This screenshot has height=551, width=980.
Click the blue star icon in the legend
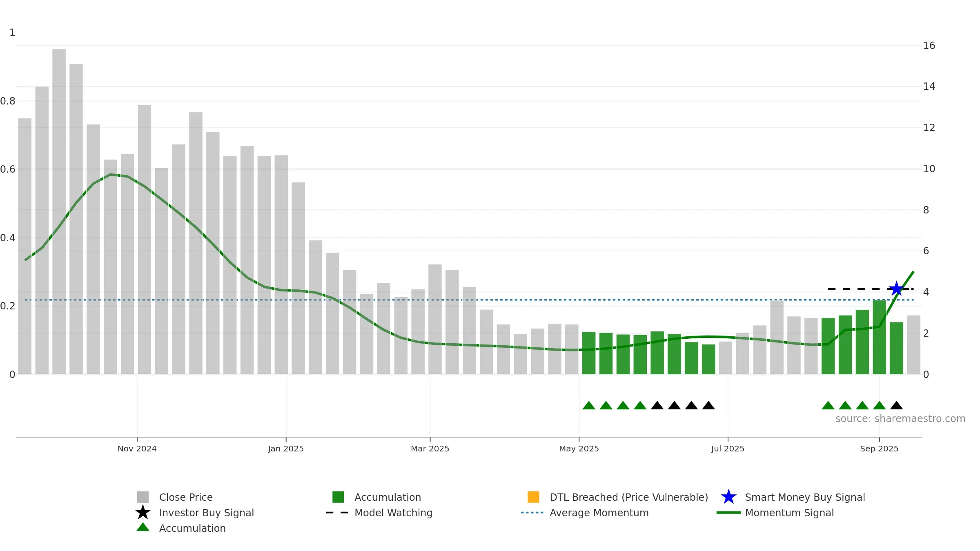tap(728, 497)
